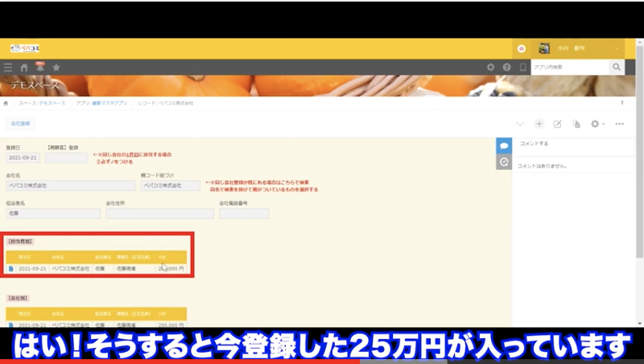Duplicate the record with copy icon
Image resolution: width=644 pixels, height=364 pixels.
coord(576,124)
